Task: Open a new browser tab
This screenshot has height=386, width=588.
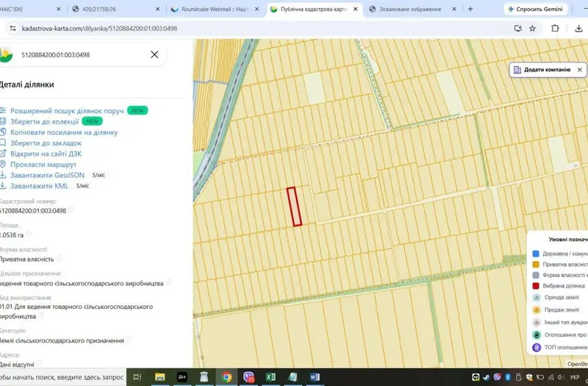Action: point(470,9)
